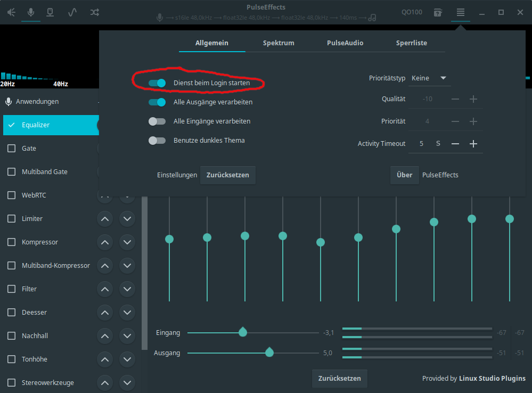Increase Activity Timeout with plus button

473,144
